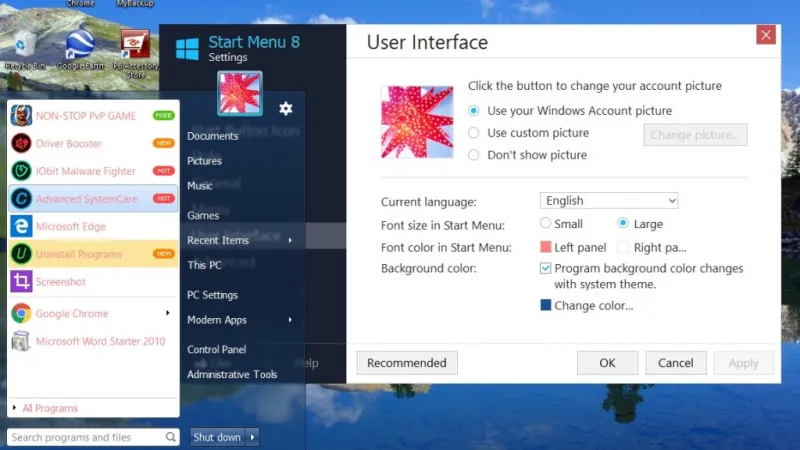The width and height of the screenshot is (800, 450).
Task: Open Uninstall Programs icon
Action: [x=21, y=254]
